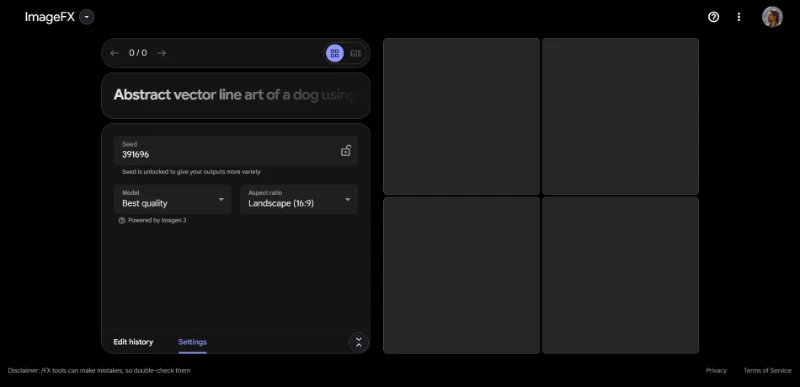Select the top-right image placeholder

pyautogui.click(x=620, y=116)
